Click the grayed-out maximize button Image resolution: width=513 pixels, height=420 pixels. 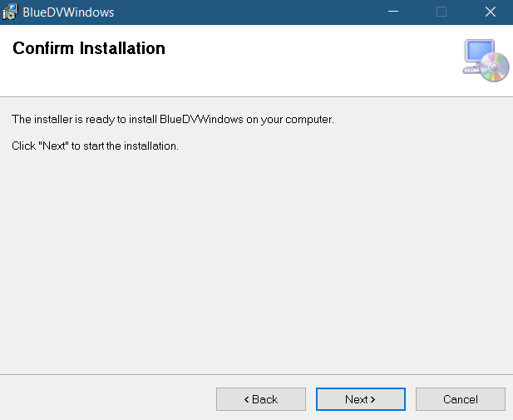point(441,12)
